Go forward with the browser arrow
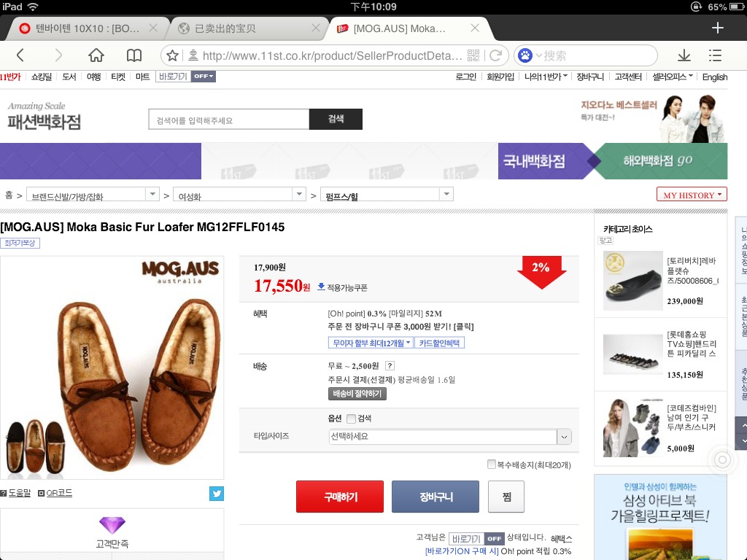Screen dimensions: 747x560 point(58,55)
